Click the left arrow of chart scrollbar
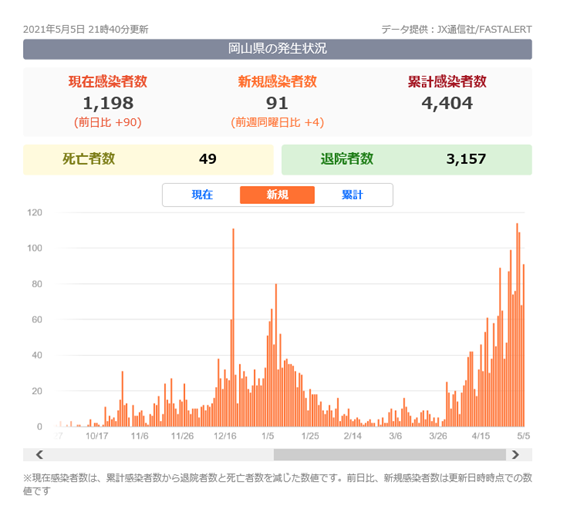This screenshot has width=573, height=515. click(x=39, y=455)
